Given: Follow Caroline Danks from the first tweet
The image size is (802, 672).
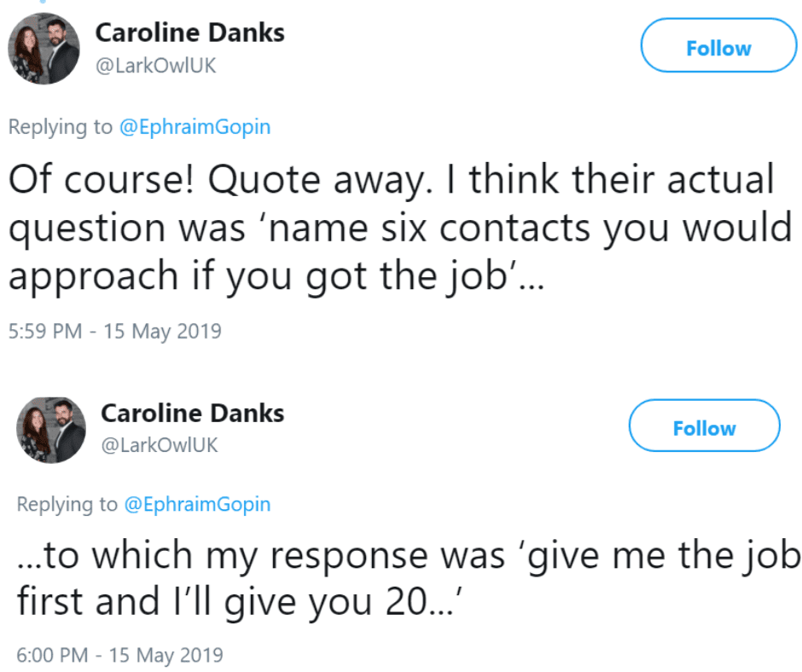Looking at the screenshot, I should click(x=718, y=47).
